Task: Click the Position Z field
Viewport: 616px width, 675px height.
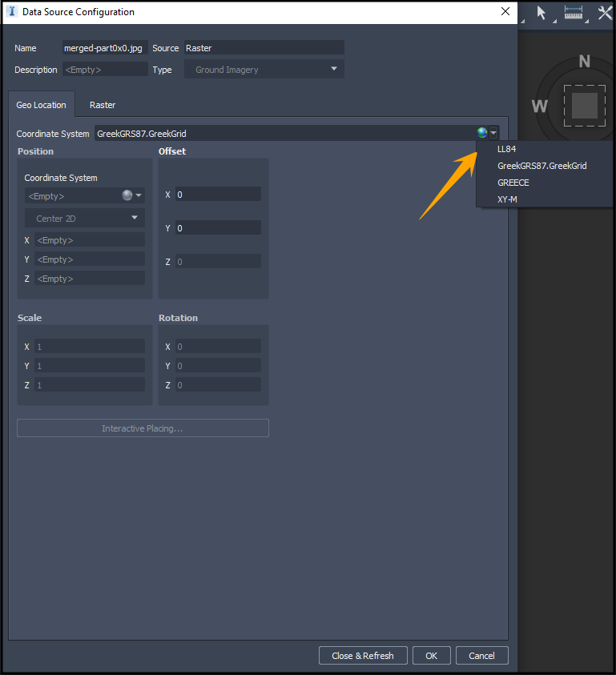Action: [x=90, y=279]
